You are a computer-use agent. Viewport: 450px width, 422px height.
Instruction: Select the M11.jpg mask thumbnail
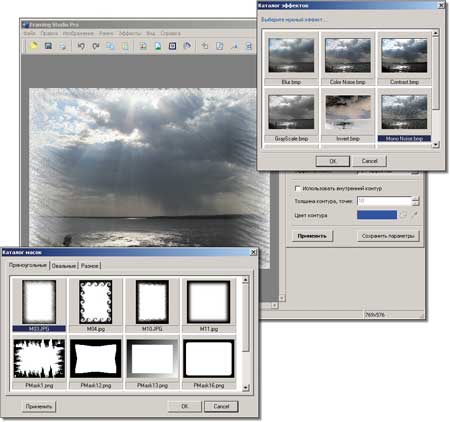(209, 302)
